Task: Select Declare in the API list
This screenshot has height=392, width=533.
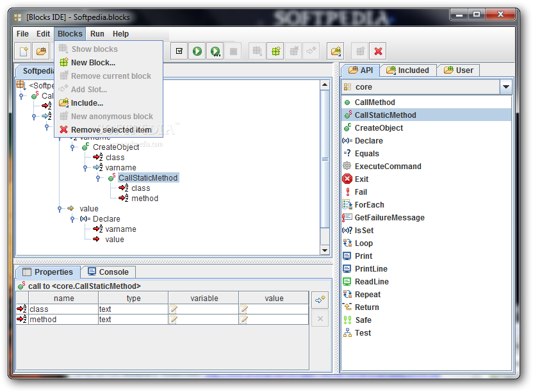Action: [x=426, y=141]
